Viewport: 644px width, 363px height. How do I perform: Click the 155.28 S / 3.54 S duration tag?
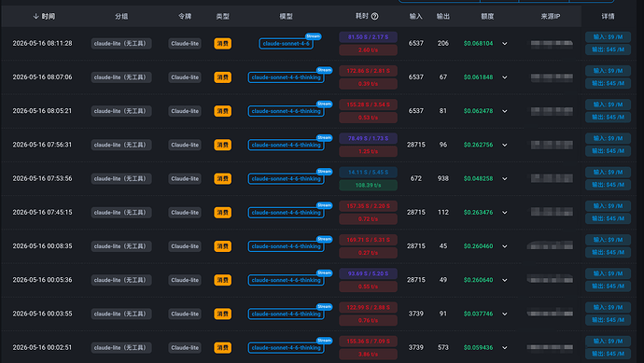pos(368,105)
